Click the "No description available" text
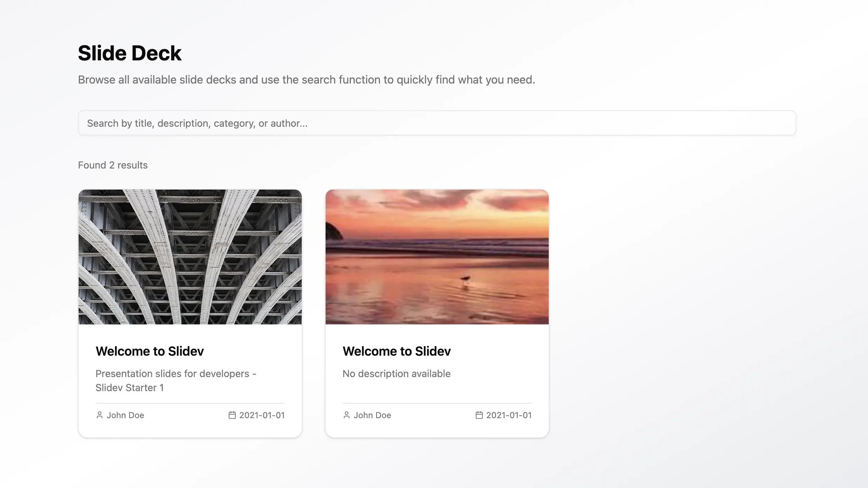Image resolution: width=868 pixels, height=488 pixels. tap(396, 374)
